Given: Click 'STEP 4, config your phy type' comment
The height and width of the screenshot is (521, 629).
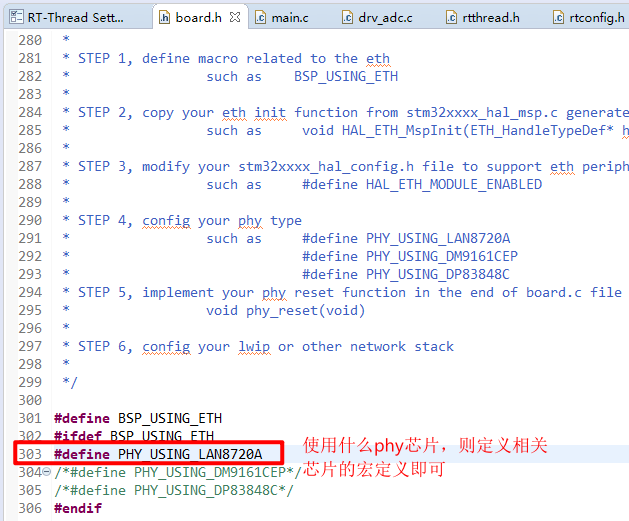Looking at the screenshot, I should (190, 221).
